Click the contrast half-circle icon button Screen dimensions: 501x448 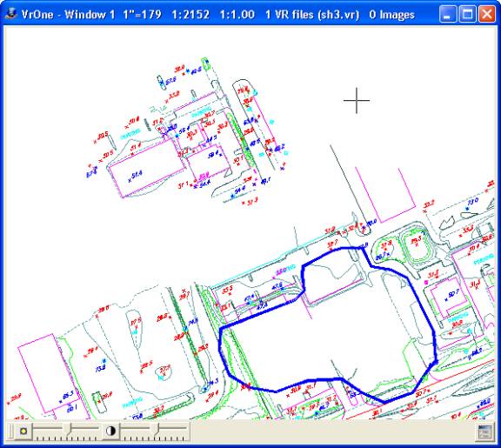pos(110,431)
